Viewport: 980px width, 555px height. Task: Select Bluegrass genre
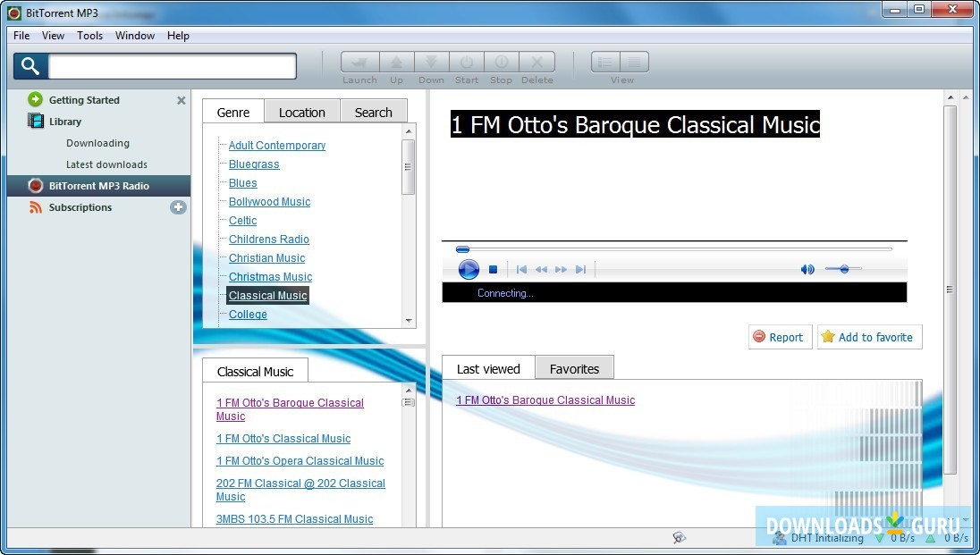coord(254,164)
